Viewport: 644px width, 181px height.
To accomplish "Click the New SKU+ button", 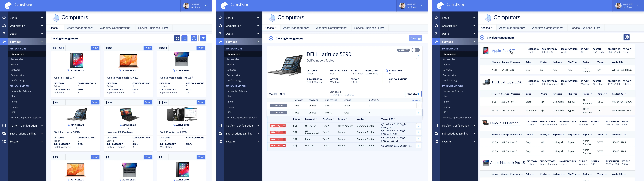I will click(x=413, y=94).
